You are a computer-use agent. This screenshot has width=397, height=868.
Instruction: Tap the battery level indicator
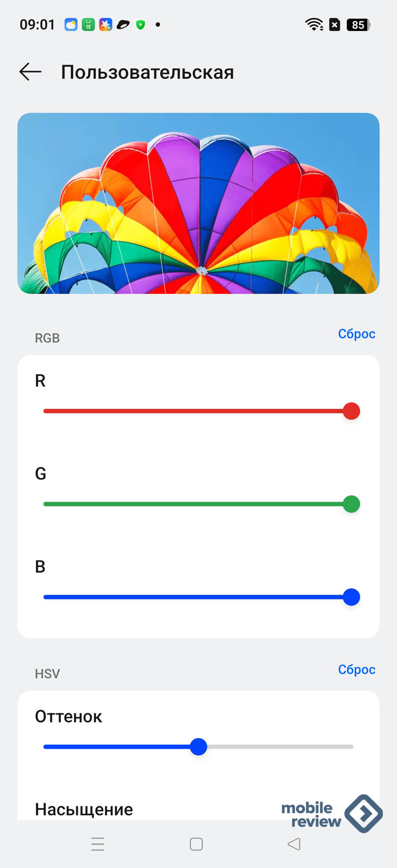[358, 24]
